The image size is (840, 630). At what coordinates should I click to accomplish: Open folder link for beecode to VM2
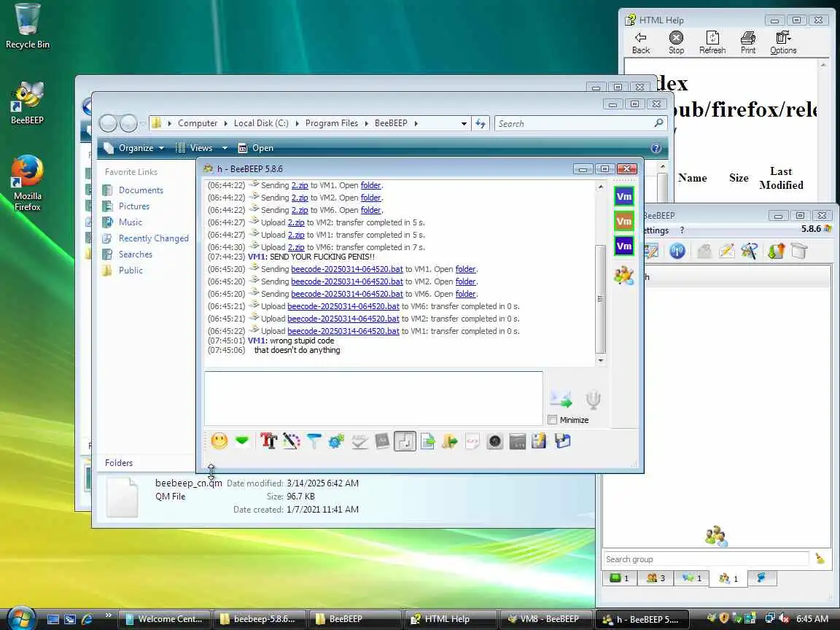coord(465,281)
